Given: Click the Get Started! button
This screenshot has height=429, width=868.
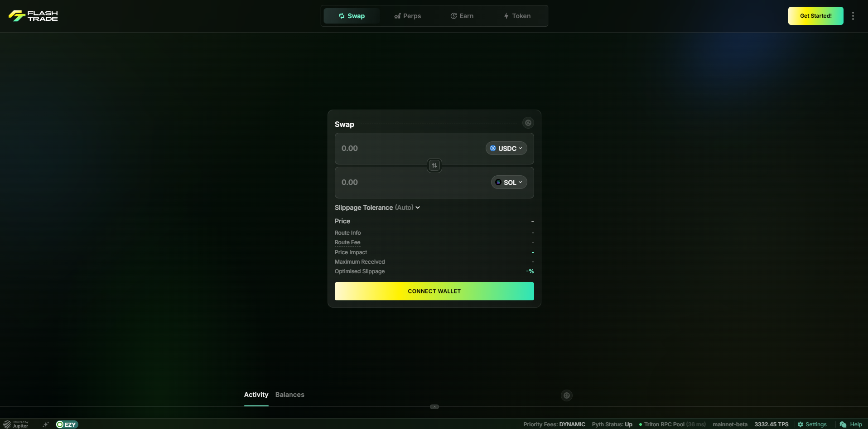Looking at the screenshot, I should pos(815,16).
